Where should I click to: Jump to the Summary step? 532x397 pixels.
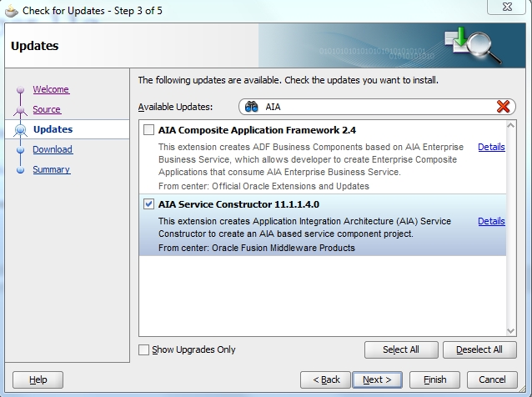[51, 169]
